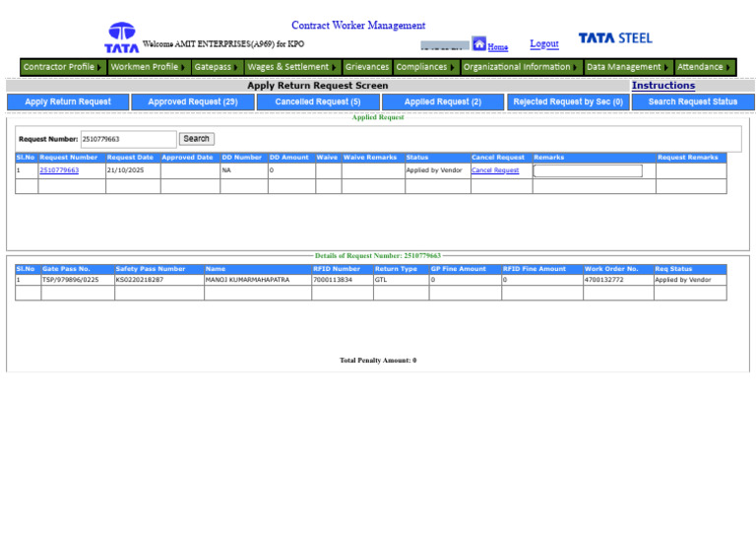Open the Workmen Profile menu
The width and height of the screenshot is (756, 535).
tap(148, 67)
